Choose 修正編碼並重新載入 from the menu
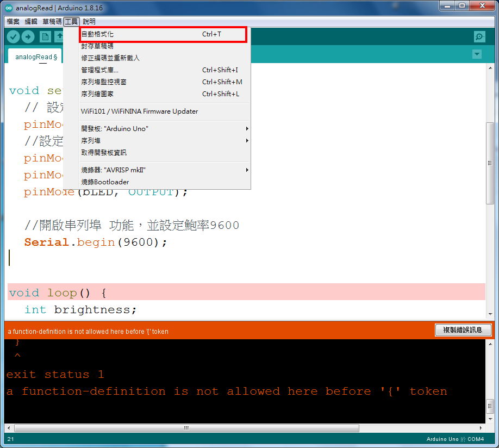Image resolution: width=499 pixels, height=448 pixels. point(165,58)
